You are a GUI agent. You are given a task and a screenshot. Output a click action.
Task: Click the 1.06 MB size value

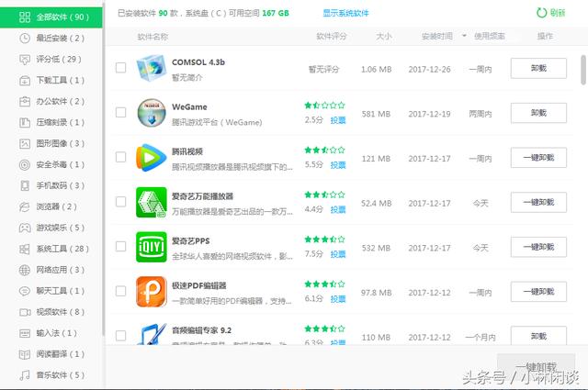click(376, 70)
